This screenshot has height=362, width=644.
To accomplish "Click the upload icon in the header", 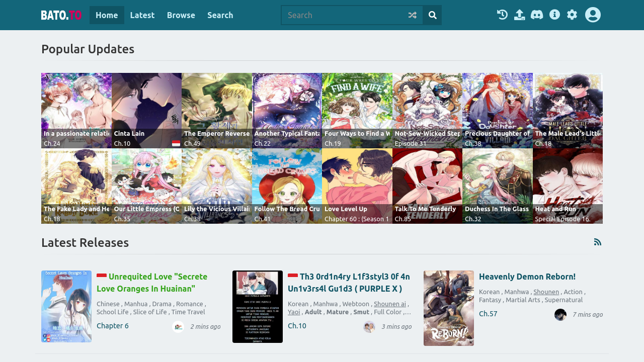I will tap(520, 15).
